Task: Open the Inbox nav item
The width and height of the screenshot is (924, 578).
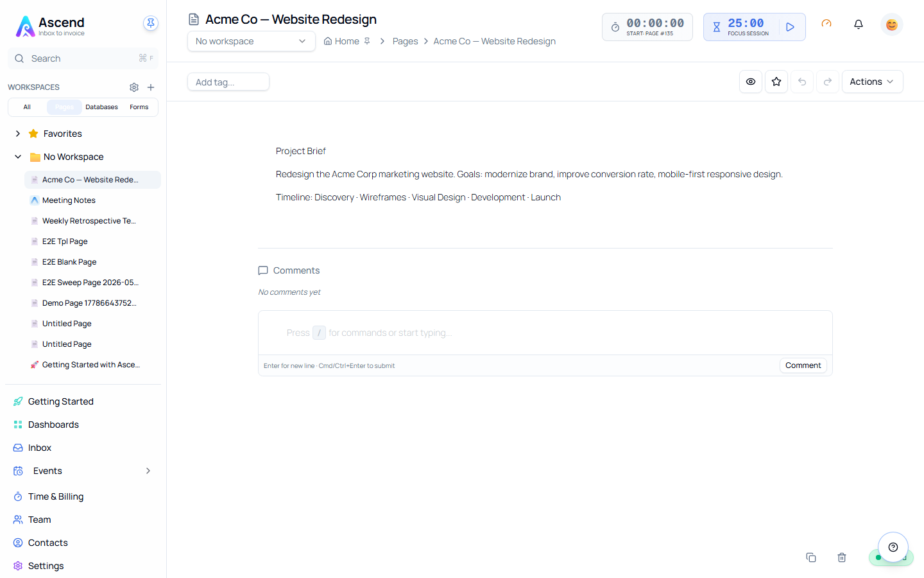Action: (83, 448)
